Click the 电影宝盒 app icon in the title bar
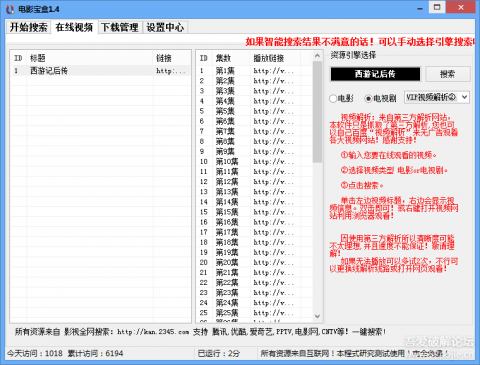Viewport: 480px width, 365px height. [10, 9]
